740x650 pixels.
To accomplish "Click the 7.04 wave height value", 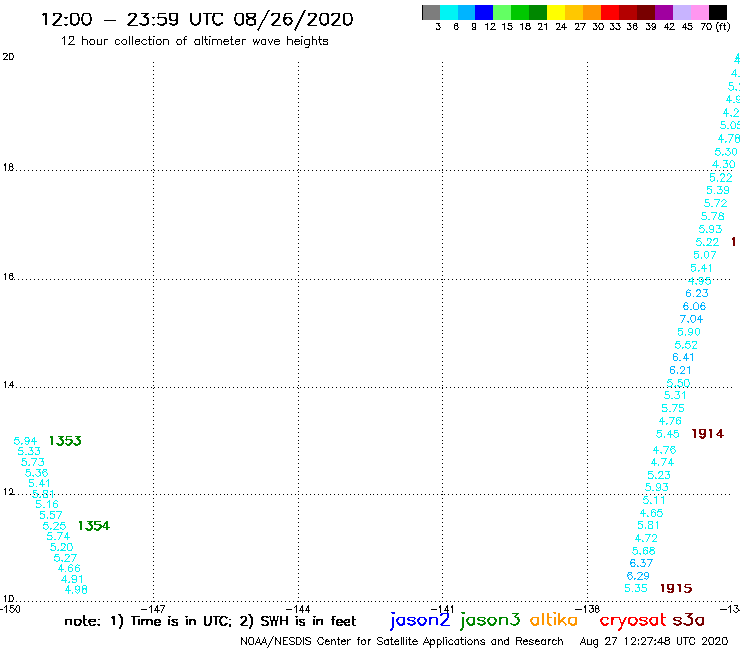I will pos(691,319).
